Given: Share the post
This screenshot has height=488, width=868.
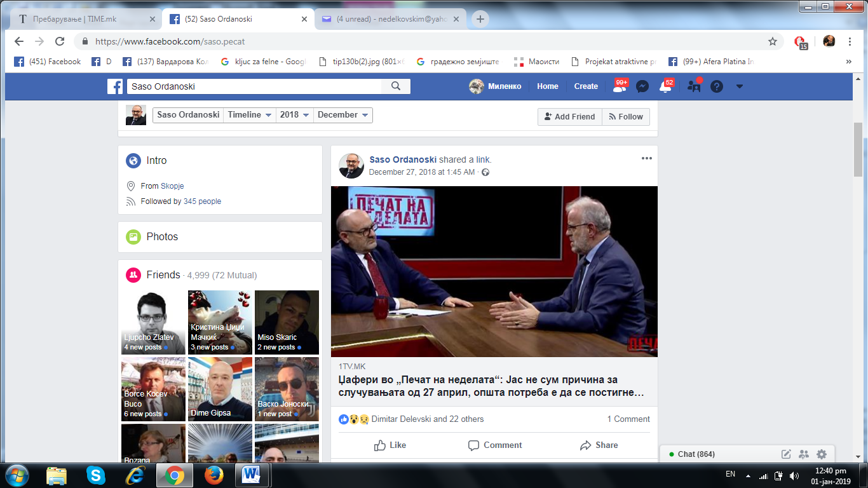Looking at the screenshot, I should pos(599,445).
